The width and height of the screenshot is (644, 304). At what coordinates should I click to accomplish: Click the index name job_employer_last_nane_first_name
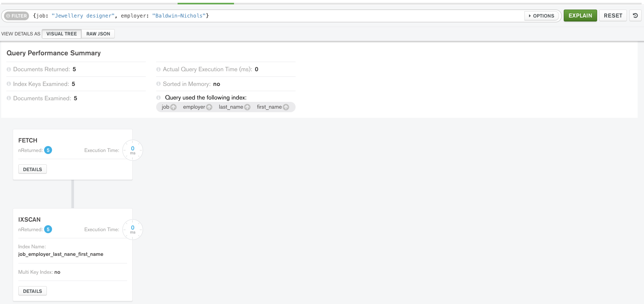point(61,254)
